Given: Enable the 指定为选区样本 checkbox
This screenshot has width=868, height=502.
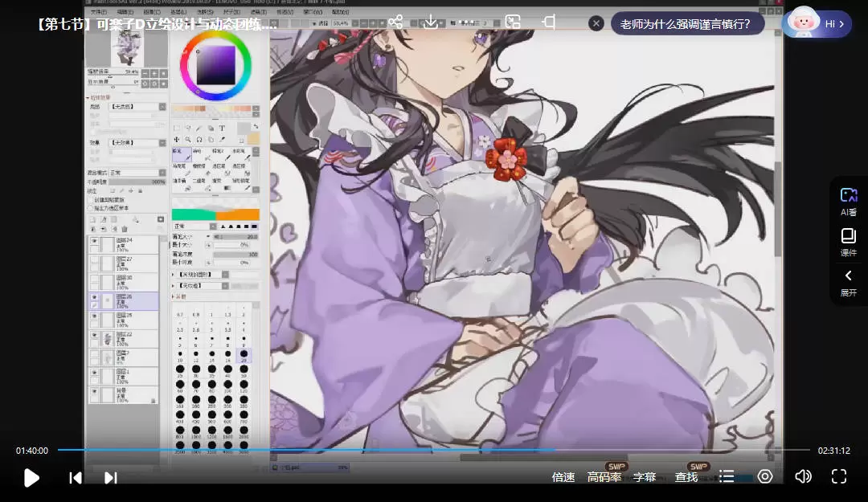Looking at the screenshot, I should pos(91,208).
